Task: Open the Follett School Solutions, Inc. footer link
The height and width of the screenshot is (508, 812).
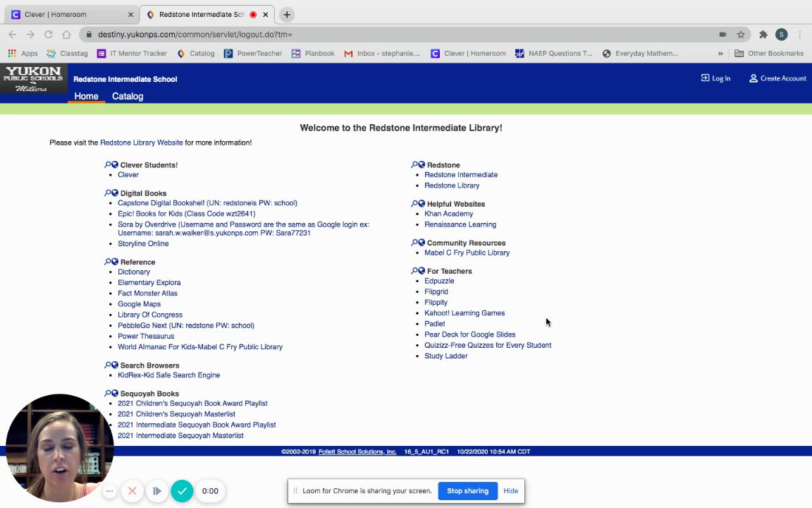Action: pyautogui.click(x=357, y=452)
